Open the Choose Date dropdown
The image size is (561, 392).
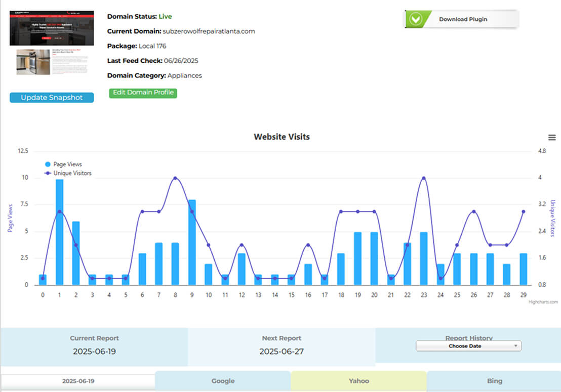pos(468,346)
